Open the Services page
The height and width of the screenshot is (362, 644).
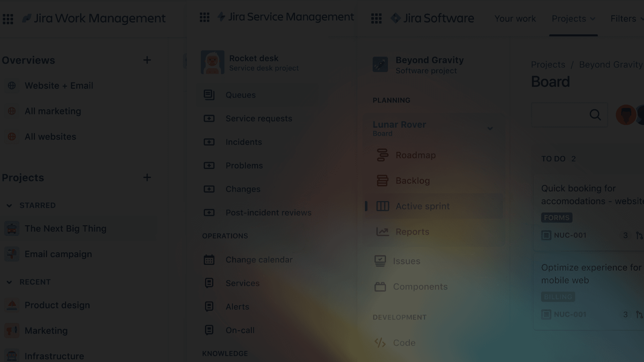coord(243,283)
